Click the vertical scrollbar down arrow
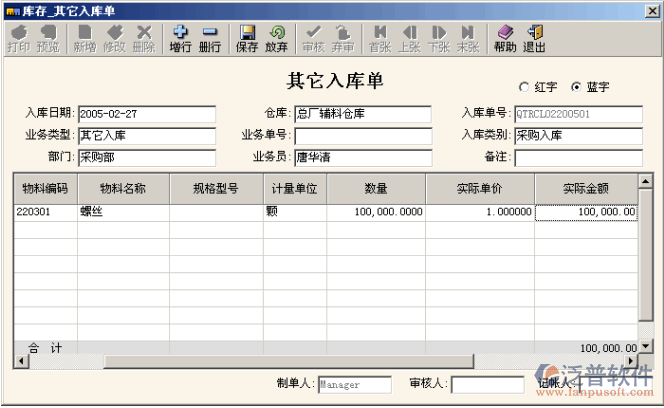Viewport: 664px width, 408px height. pos(645,345)
